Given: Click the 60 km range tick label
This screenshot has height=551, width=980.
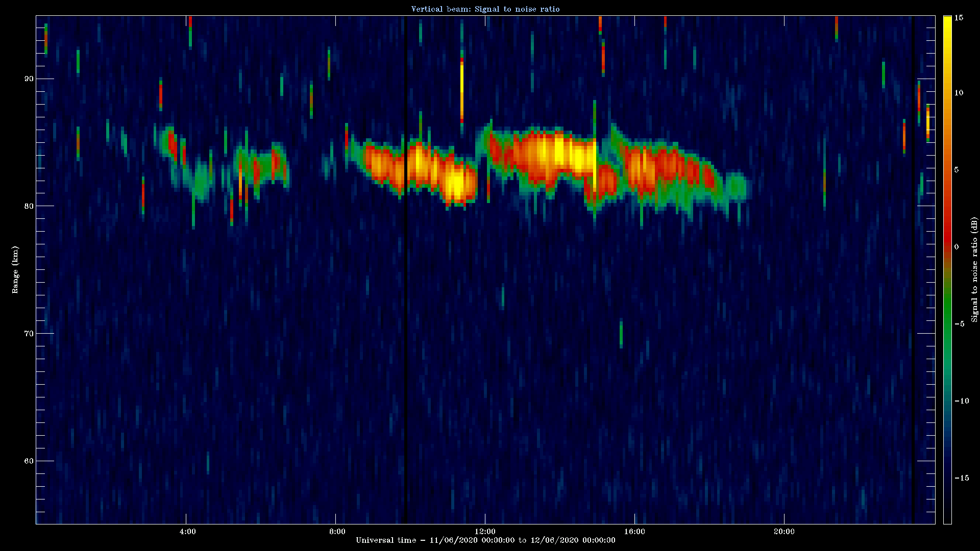Looking at the screenshot, I should 29,461.
